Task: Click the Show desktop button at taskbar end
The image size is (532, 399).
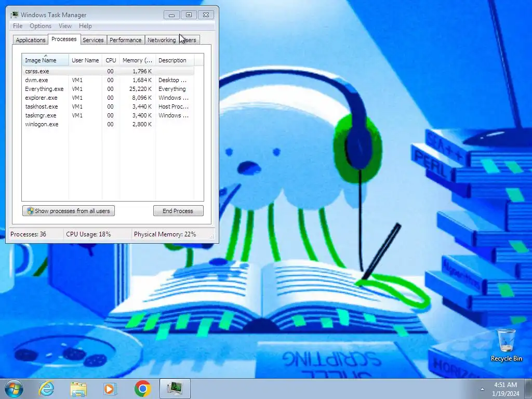Action: 528,389
